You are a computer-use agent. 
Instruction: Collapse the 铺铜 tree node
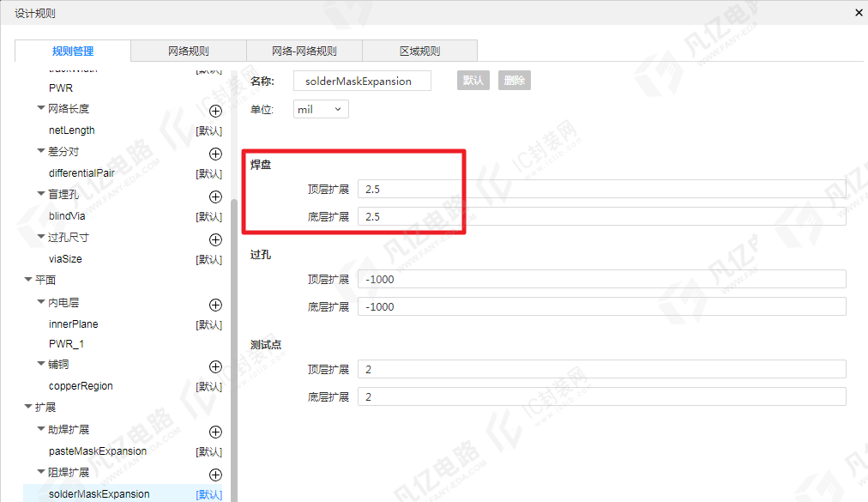41,364
